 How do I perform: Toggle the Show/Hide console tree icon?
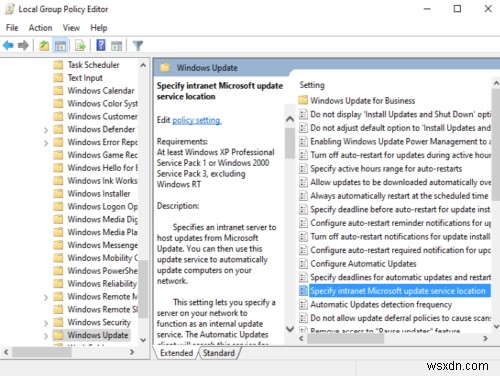click(x=60, y=45)
